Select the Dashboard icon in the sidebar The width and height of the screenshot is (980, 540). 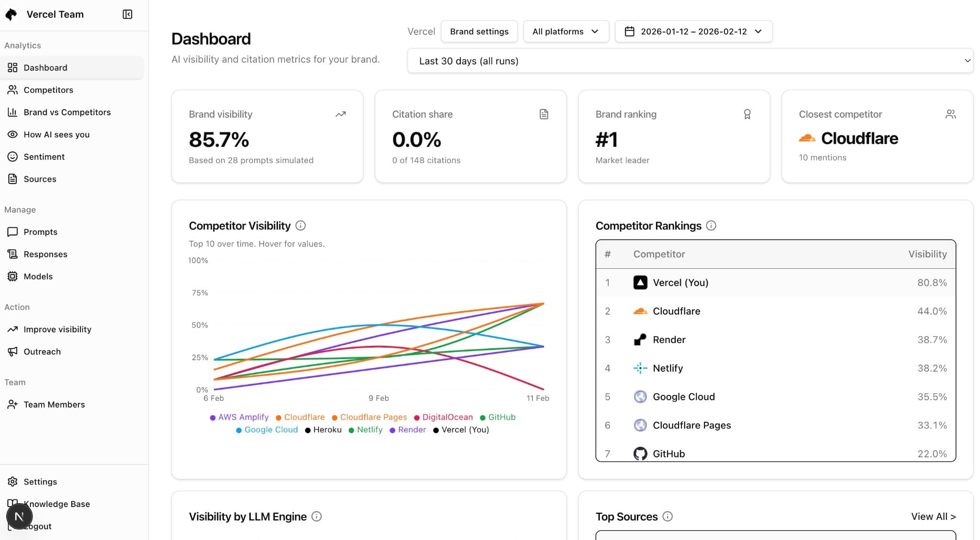(13, 67)
